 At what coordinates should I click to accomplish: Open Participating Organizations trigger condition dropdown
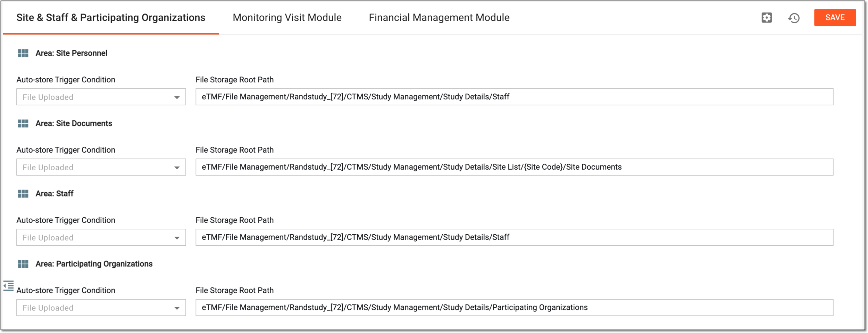click(101, 308)
